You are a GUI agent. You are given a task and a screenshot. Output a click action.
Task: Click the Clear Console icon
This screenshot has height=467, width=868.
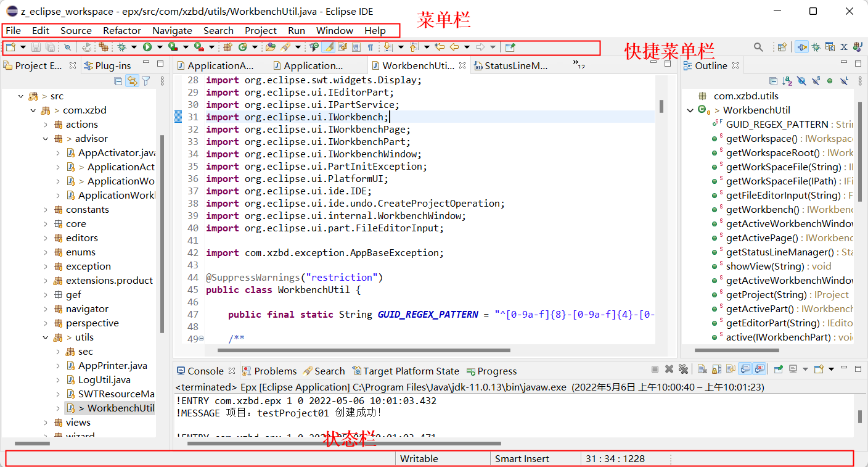(x=702, y=370)
